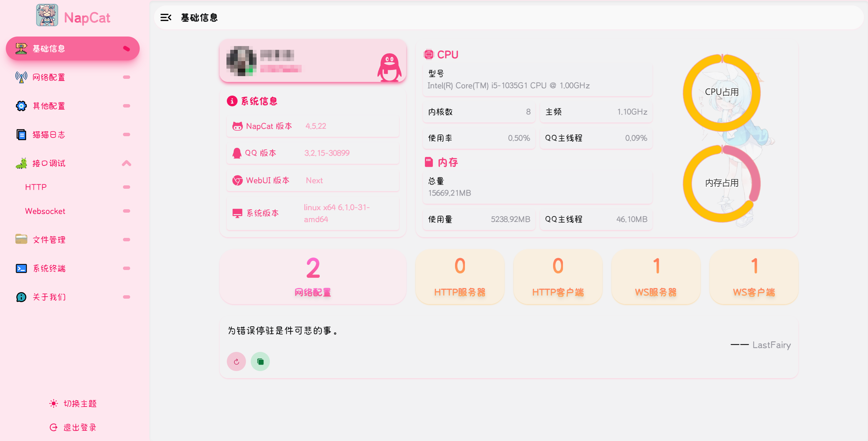
Task: Click the QQ penguin icon on the profile card
Action: point(389,67)
